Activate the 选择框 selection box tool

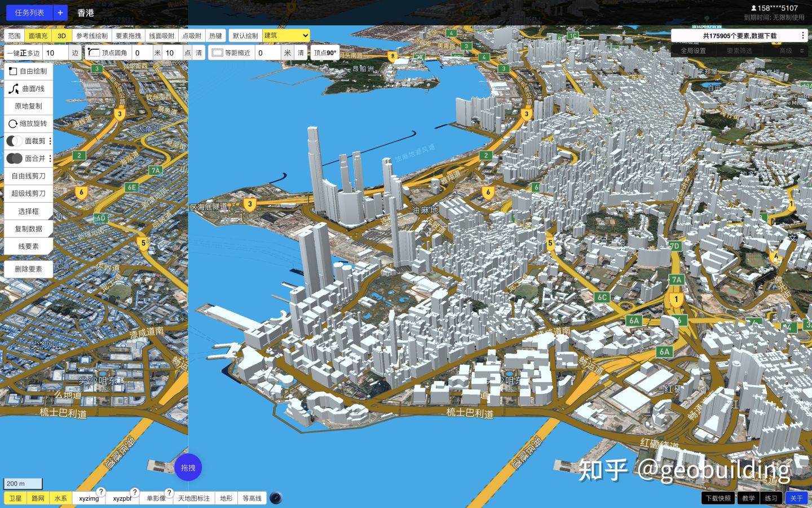tap(28, 211)
